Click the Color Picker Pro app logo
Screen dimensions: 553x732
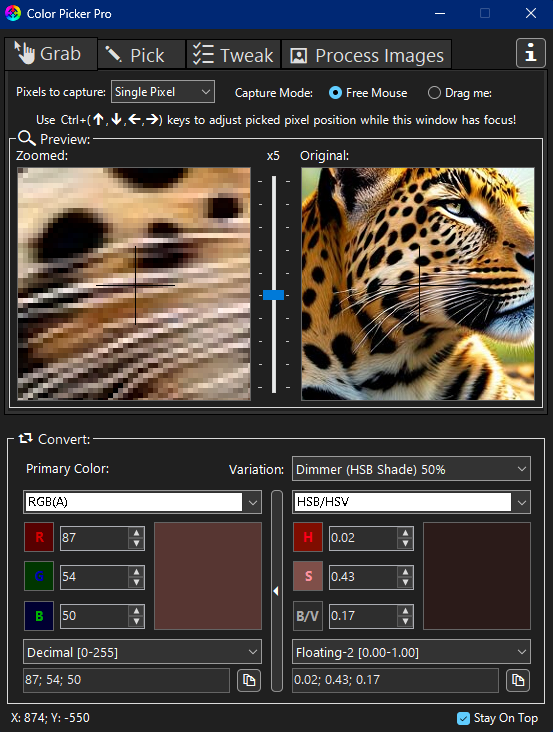click(x=13, y=13)
